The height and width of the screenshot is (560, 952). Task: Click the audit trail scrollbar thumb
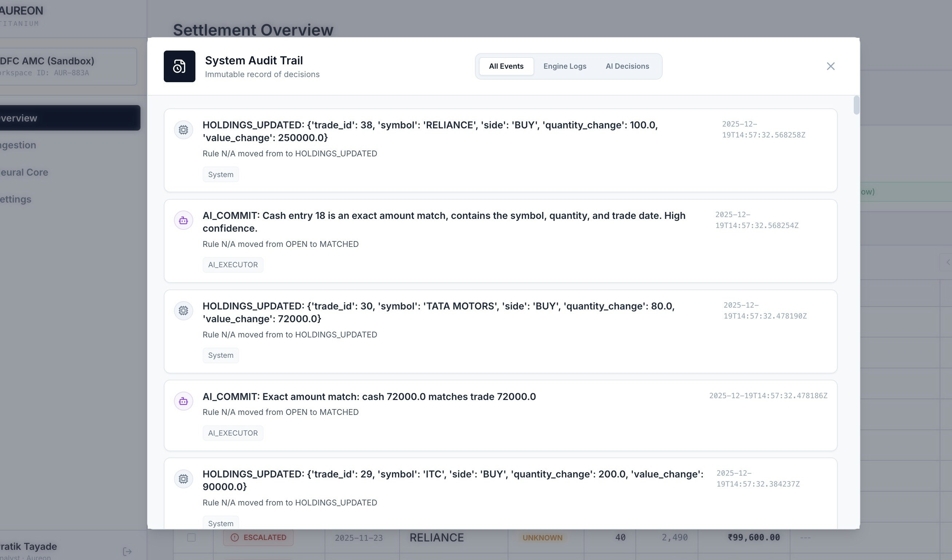(x=856, y=105)
